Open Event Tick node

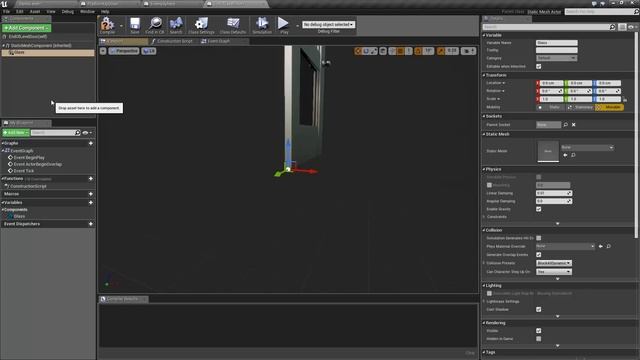[x=24, y=171]
